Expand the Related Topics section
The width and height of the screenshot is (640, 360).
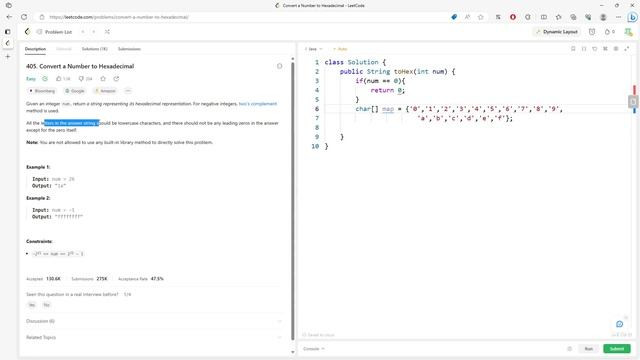[154, 338]
